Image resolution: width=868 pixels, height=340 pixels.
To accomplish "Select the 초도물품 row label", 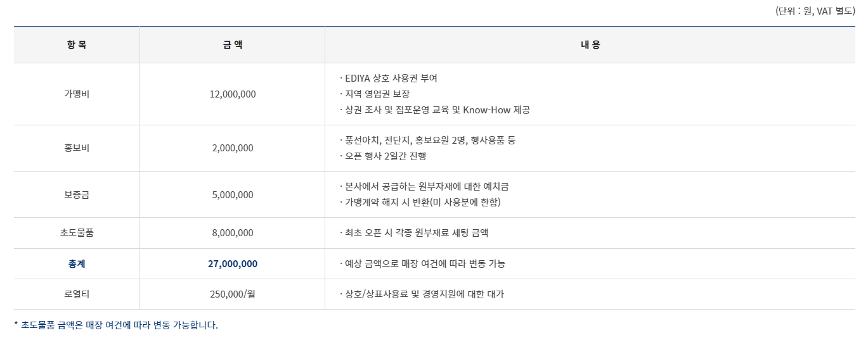I will [x=77, y=232].
